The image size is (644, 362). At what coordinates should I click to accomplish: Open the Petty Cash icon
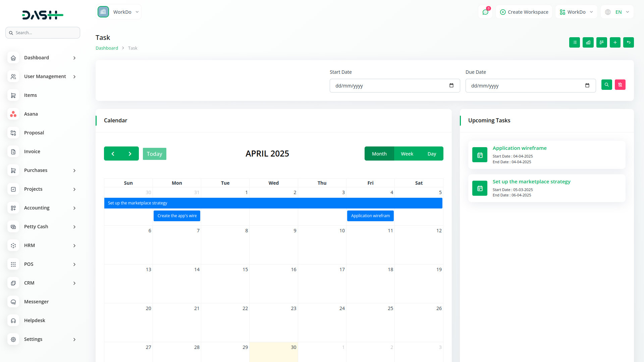pyautogui.click(x=13, y=227)
